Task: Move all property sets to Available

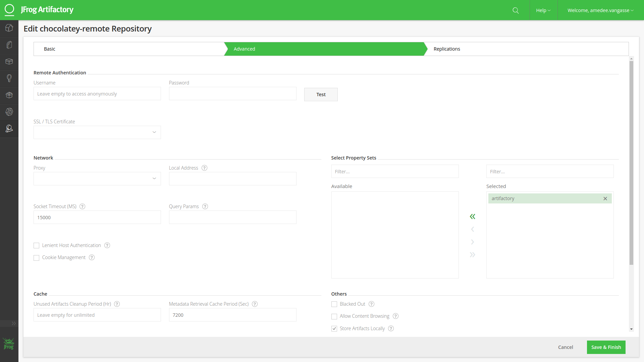Action: click(472, 217)
